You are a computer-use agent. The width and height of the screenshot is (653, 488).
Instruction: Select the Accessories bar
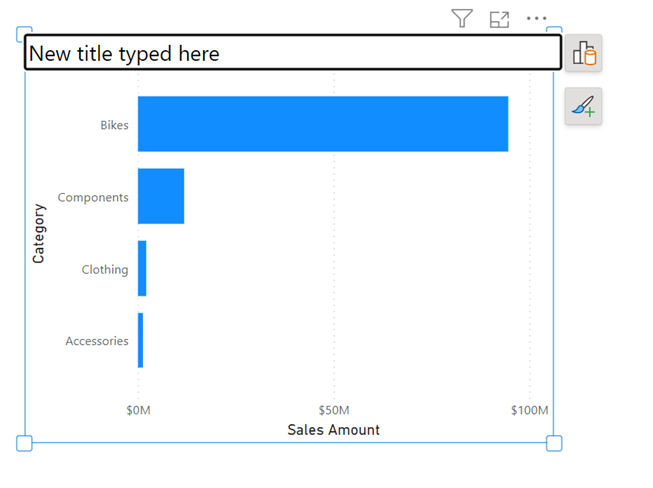(141, 340)
